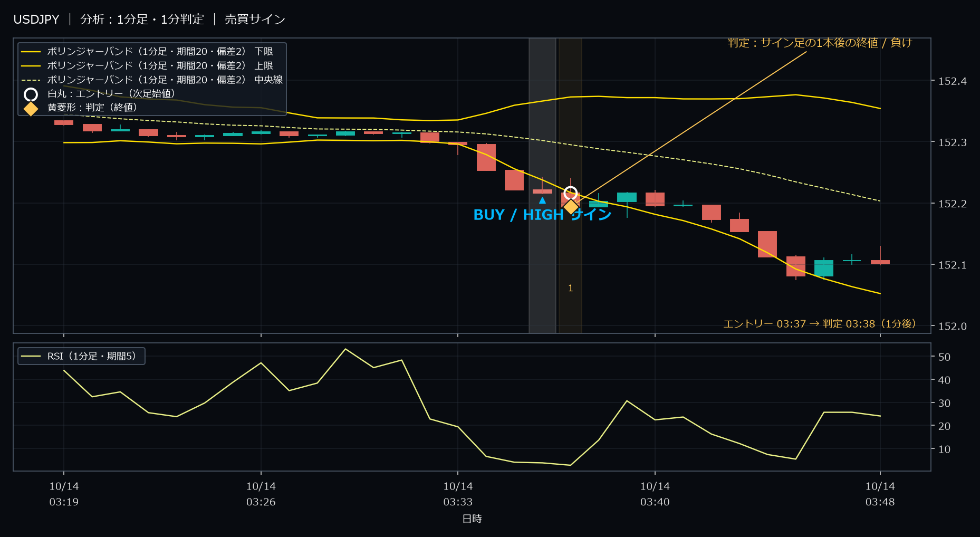Click the RSI axis value 50
The image size is (980, 537).
[944, 357]
